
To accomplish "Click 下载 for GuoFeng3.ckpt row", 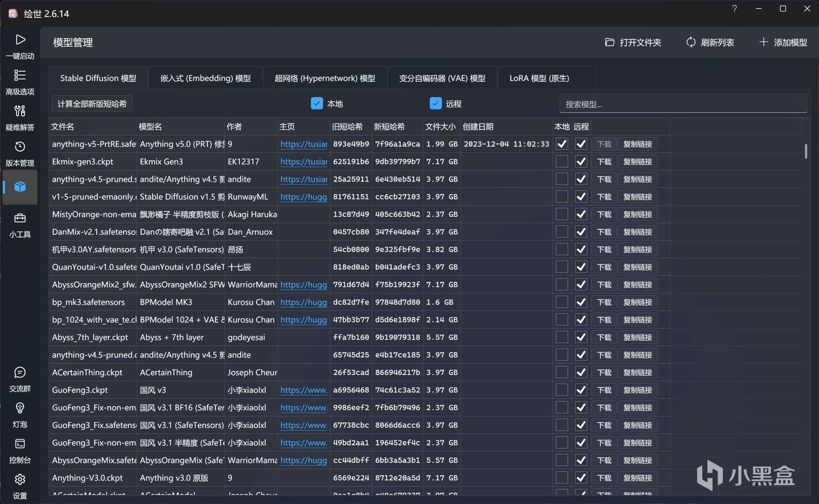I will point(604,390).
